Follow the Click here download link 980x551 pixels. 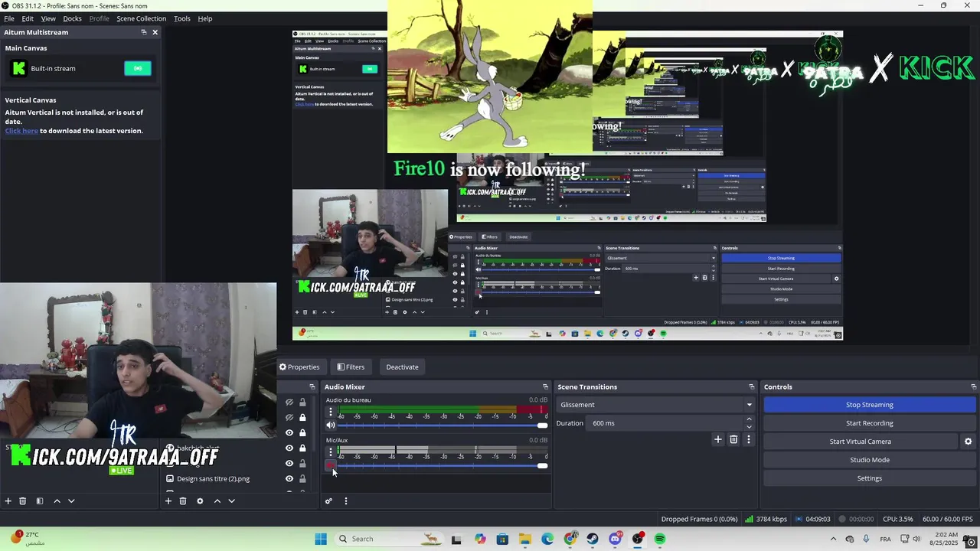pos(21,131)
